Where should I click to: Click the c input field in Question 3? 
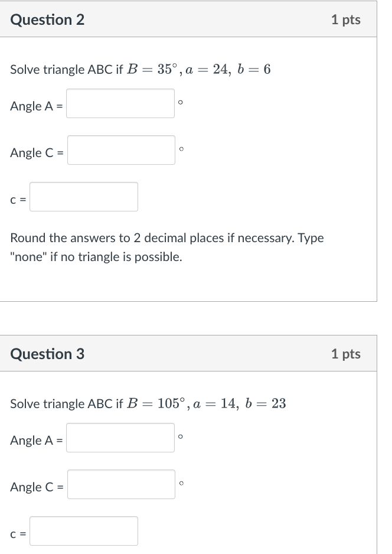(84, 530)
